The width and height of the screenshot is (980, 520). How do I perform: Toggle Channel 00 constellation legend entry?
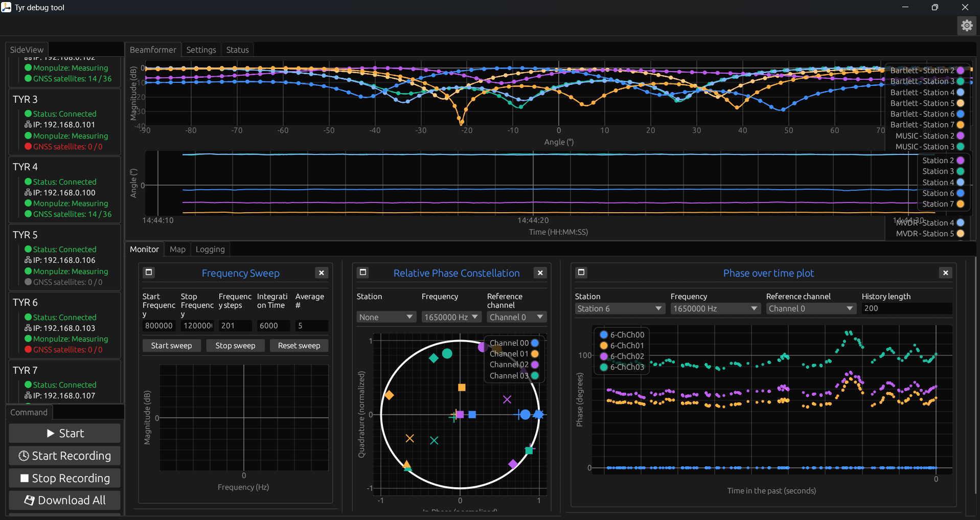coord(514,343)
